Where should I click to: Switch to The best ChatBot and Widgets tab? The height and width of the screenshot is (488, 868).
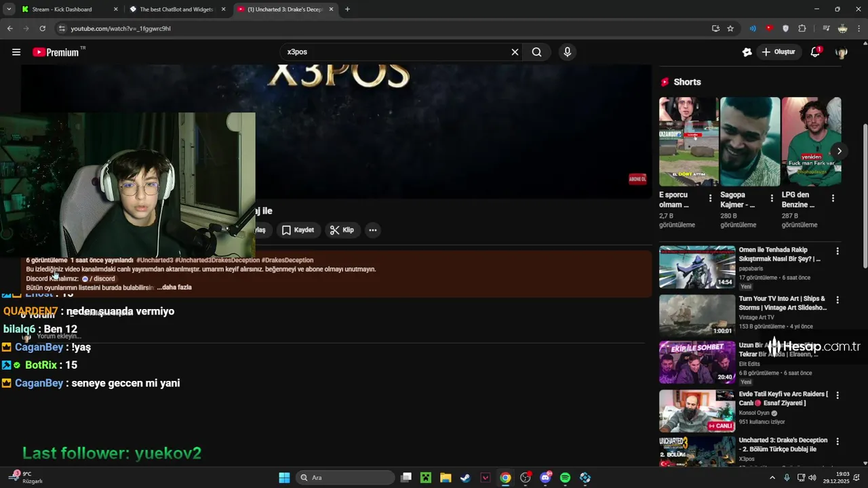(x=176, y=9)
